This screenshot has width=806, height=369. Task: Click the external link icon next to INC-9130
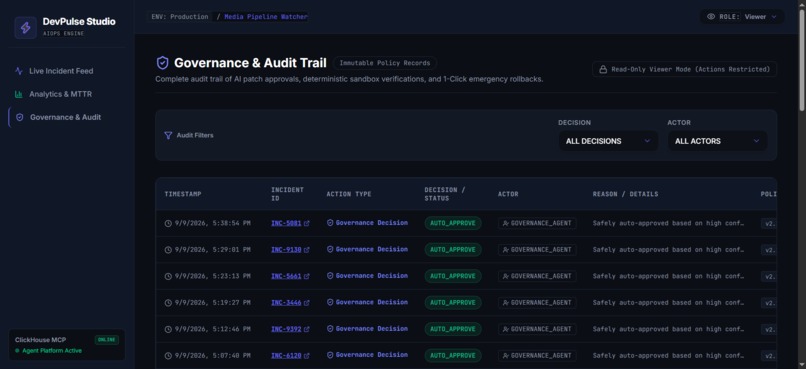tap(307, 250)
